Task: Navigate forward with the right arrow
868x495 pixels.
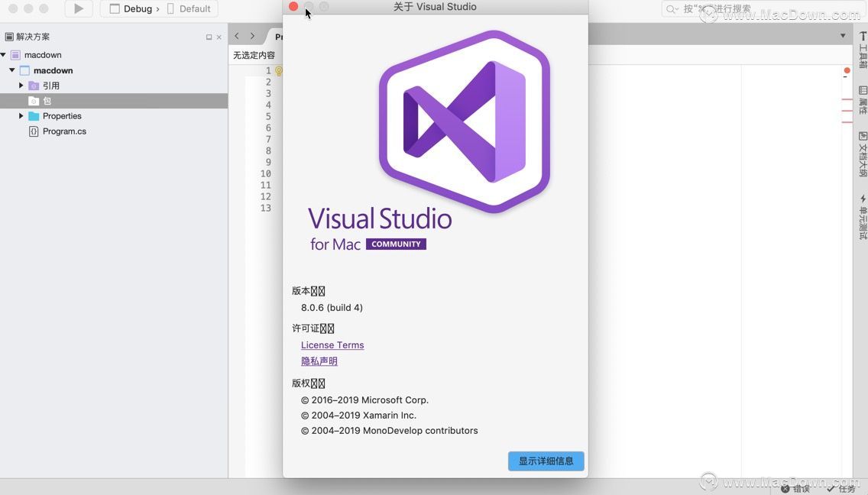Action: (x=252, y=36)
